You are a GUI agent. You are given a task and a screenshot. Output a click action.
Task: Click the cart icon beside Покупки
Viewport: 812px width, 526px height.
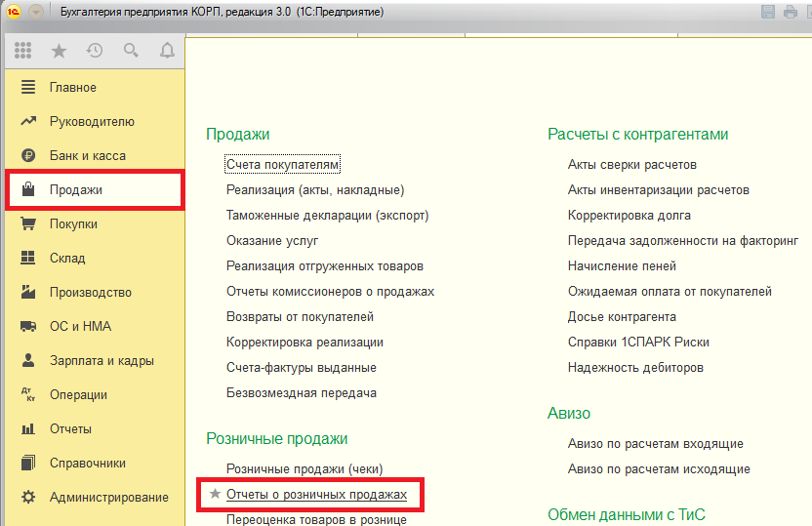(28, 223)
